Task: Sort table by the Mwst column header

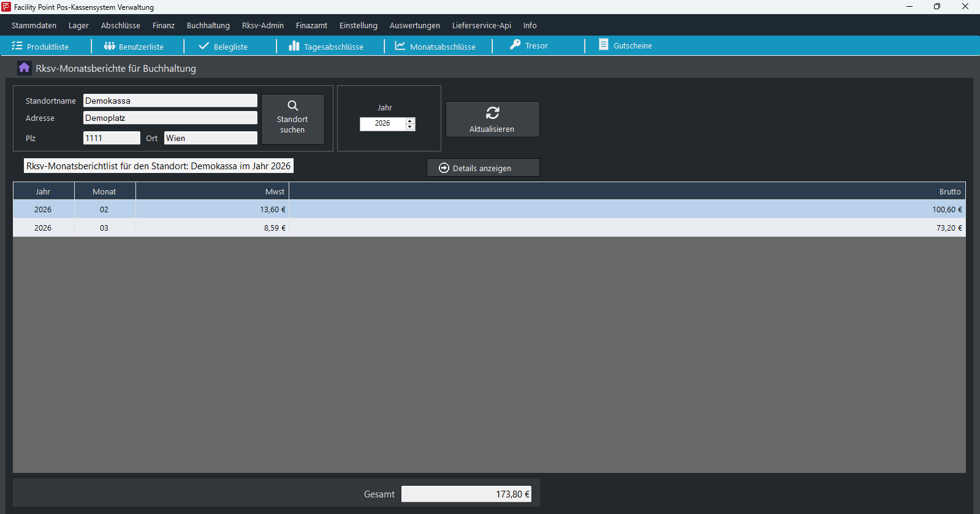Action: pyautogui.click(x=212, y=191)
